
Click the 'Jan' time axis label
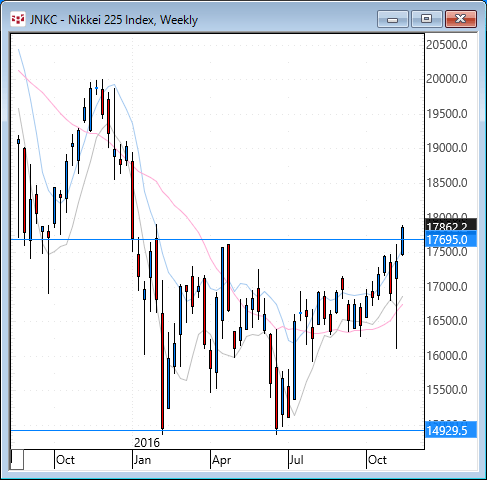tap(142, 460)
